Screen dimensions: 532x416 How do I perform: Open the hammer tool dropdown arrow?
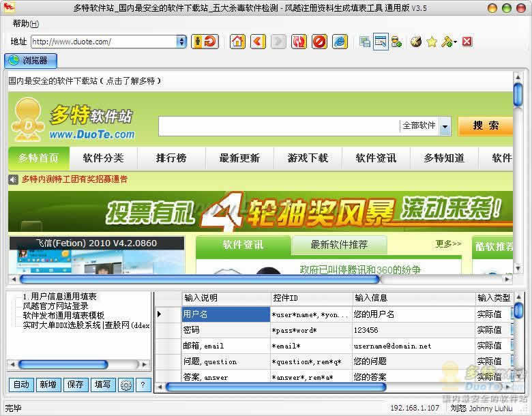point(456,42)
